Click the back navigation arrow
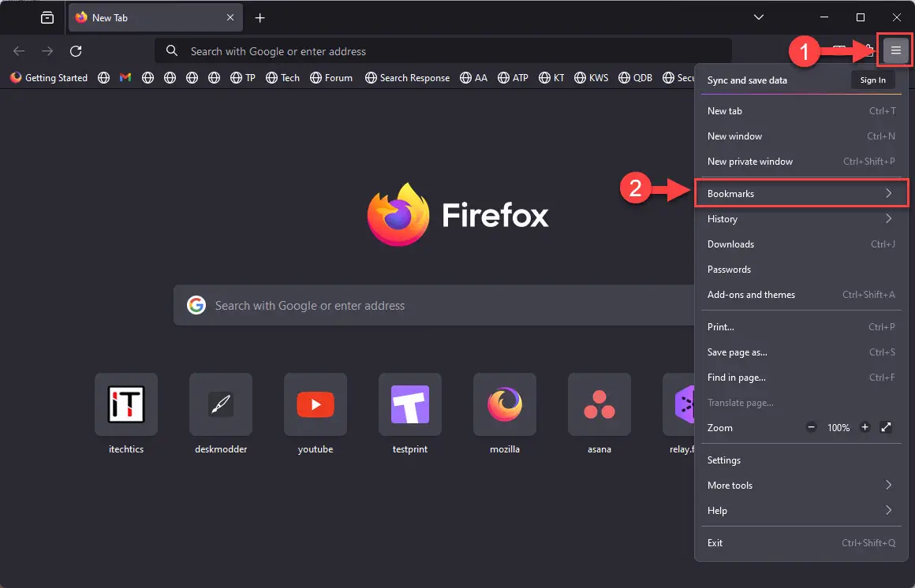This screenshot has width=915, height=588. (x=19, y=51)
